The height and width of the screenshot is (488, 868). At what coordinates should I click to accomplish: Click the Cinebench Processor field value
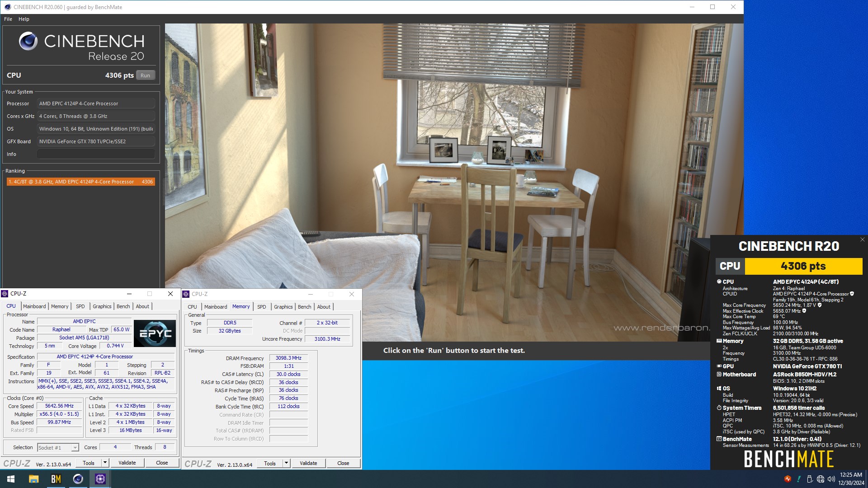click(x=96, y=103)
